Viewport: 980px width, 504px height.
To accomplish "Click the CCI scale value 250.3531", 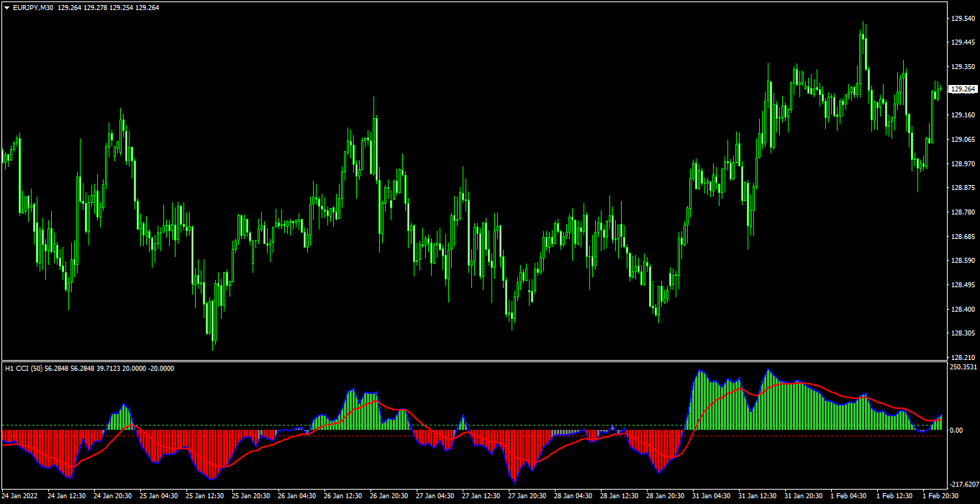I will 964,367.
